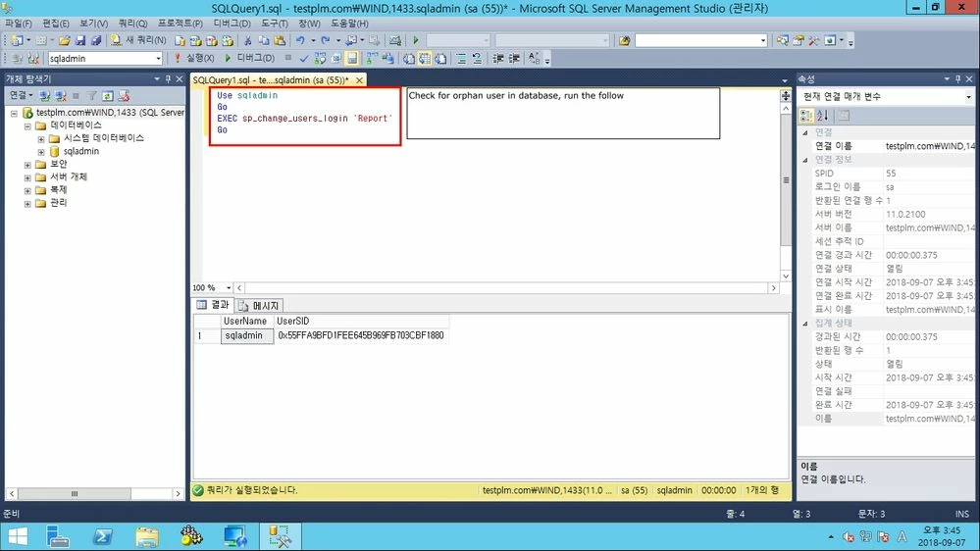
Task: Click the Disconnect icon in Object Explorer
Action: (x=61, y=95)
